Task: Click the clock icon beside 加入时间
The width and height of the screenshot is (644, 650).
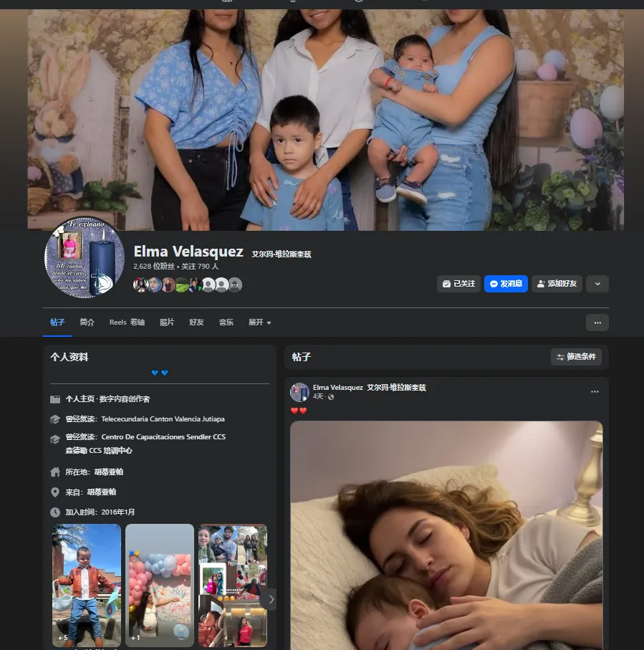Action: 55,512
